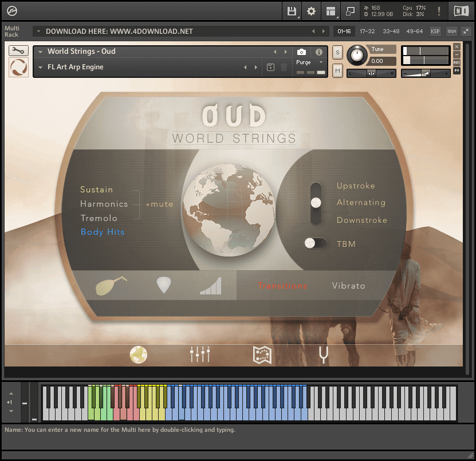Load next instrument with right arrow
Image resolution: width=476 pixels, height=461 pixels.
(286, 52)
